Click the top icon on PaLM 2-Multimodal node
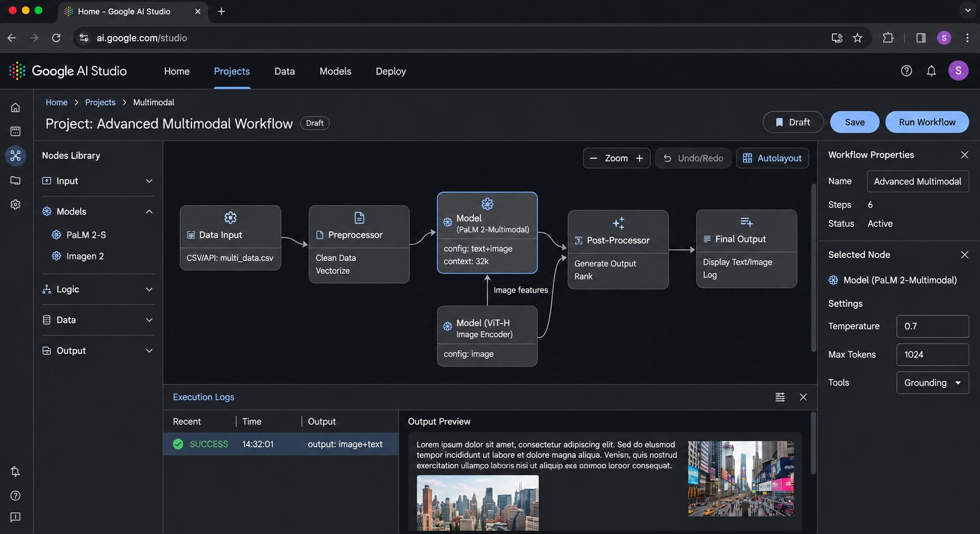Screen dimensions: 980x534 tap(487, 203)
